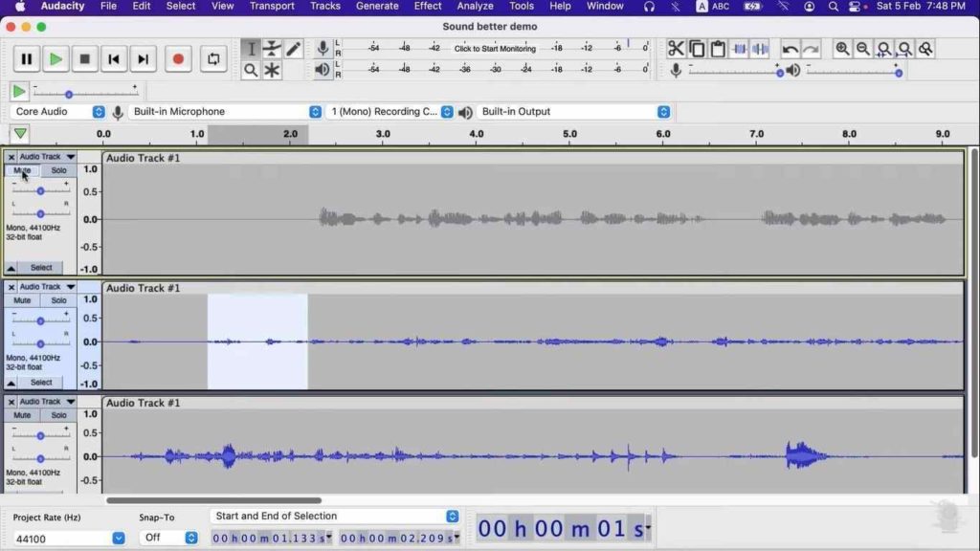
Task: Open the Generate menu
Action: 377,7
